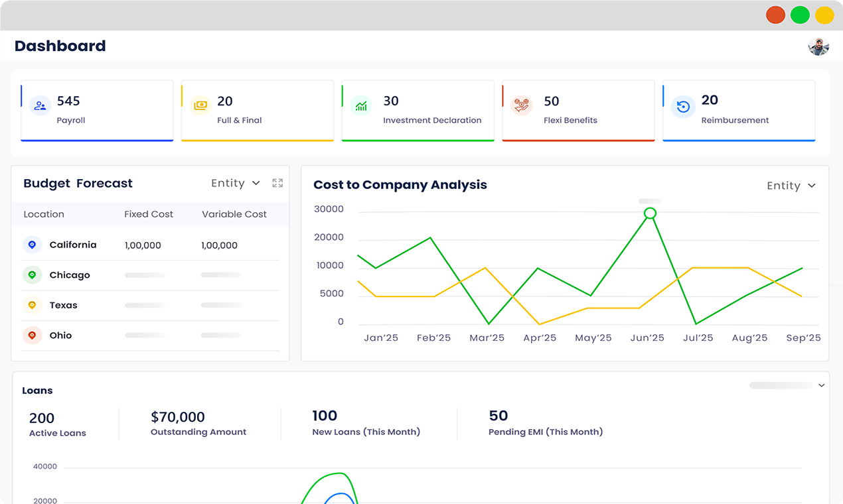Click the 200 Active Loans figure
The image size is (843, 504).
pos(42,418)
